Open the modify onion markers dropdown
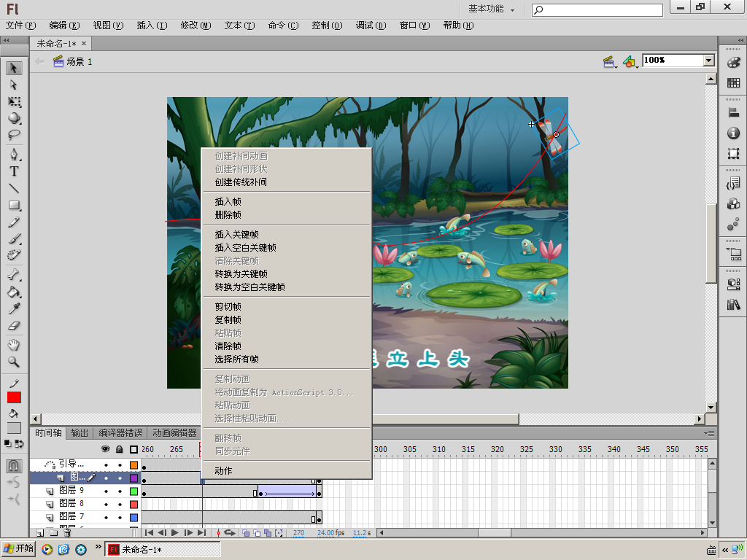Viewport: 747px width, 560px height. [x=279, y=532]
